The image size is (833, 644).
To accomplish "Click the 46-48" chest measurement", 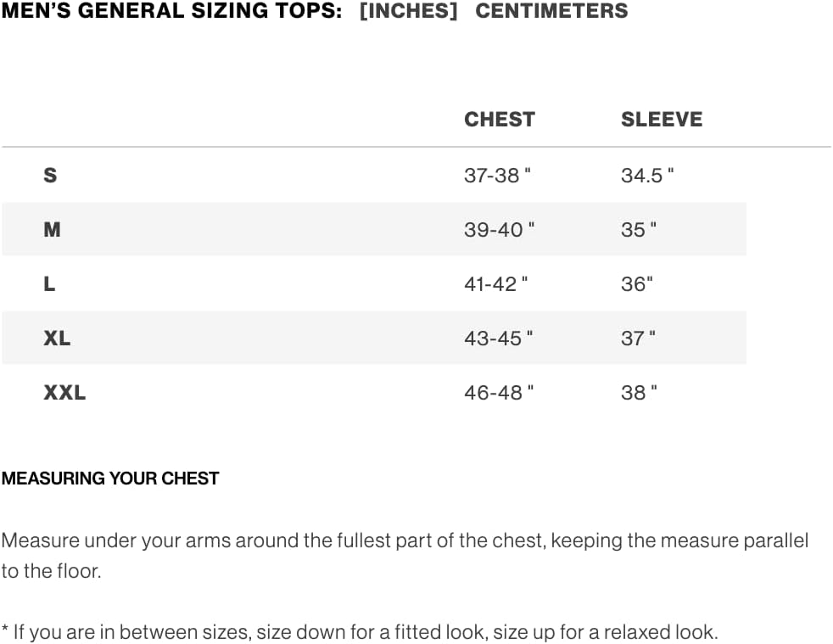I will (498, 392).
